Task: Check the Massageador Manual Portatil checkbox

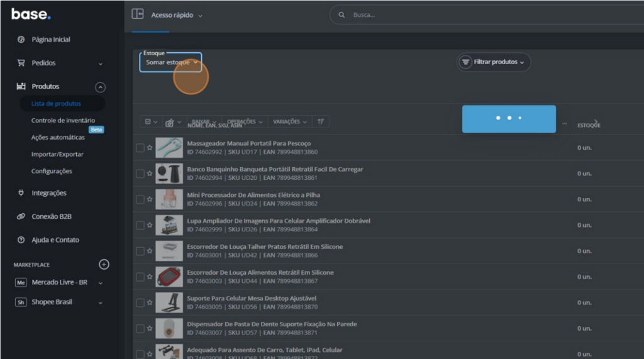Action: coord(140,148)
